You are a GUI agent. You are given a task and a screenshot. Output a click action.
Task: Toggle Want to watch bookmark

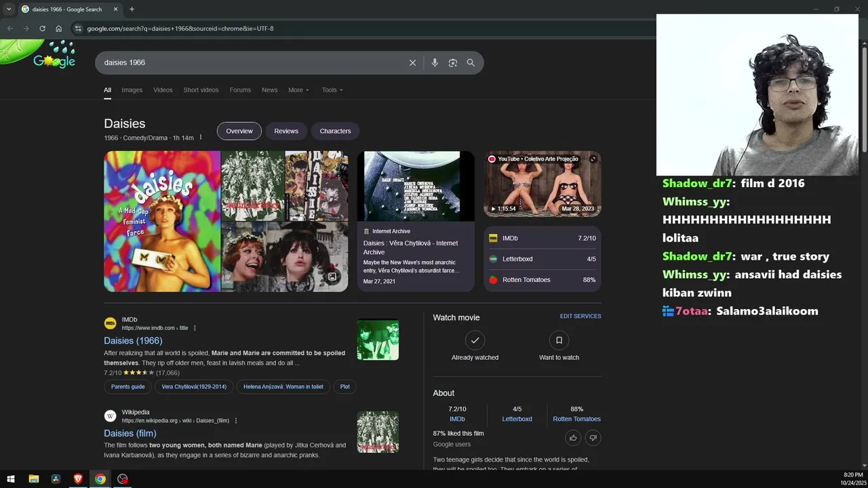pyautogui.click(x=559, y=340)
